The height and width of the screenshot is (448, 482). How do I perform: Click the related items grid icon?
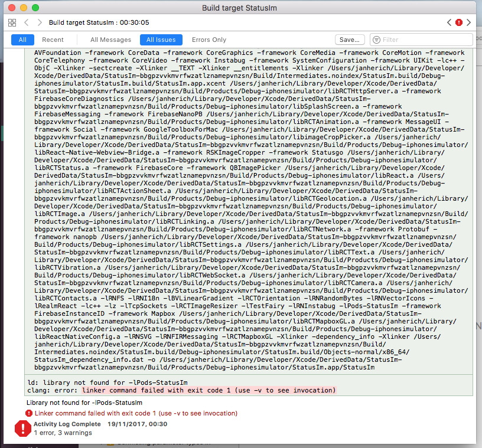(x=12, y=22)
